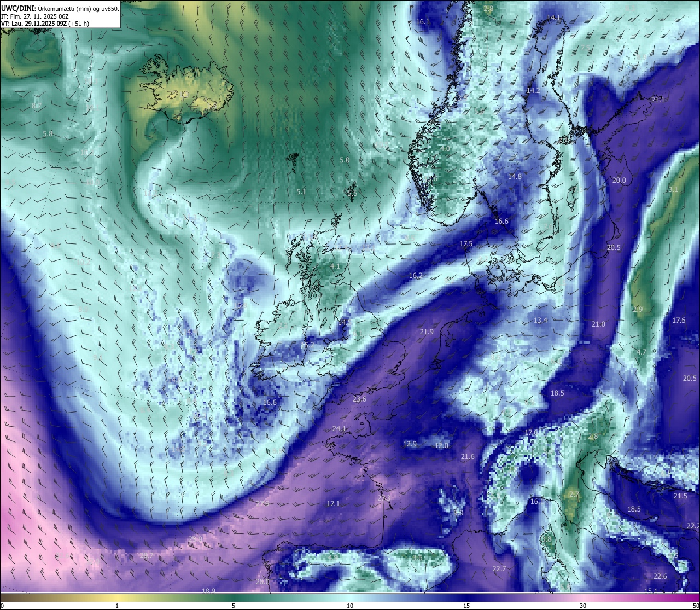
Task: Click the value label '21.9'
Action: click(427, 332)
